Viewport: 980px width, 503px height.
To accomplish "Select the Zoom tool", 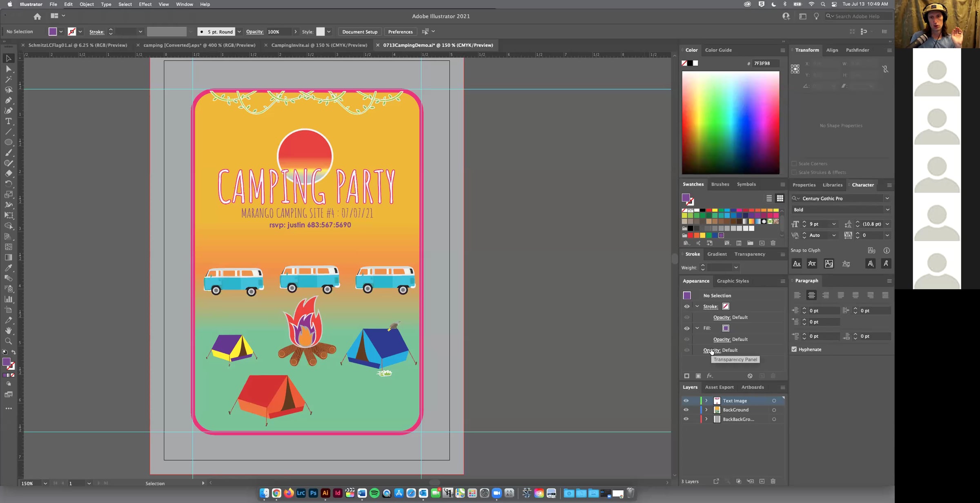I will 8,341.
